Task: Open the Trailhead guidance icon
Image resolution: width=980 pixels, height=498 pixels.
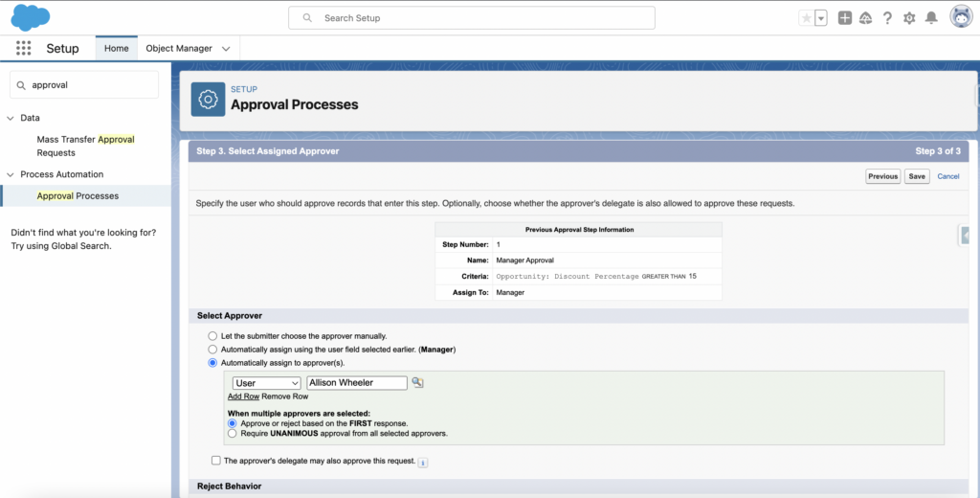Action: pyautogui.click(x=866, y=18)
